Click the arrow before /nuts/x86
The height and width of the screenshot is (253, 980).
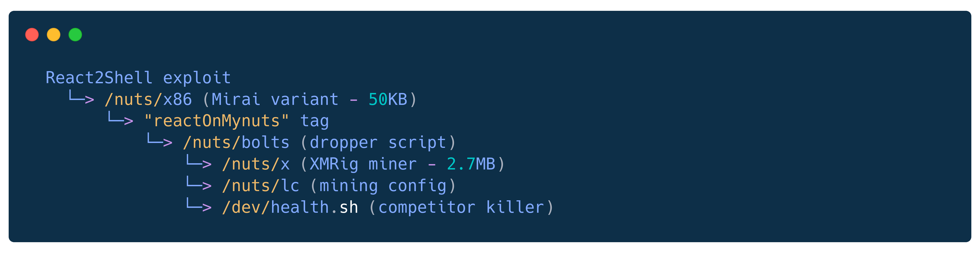tap(81, 98)
